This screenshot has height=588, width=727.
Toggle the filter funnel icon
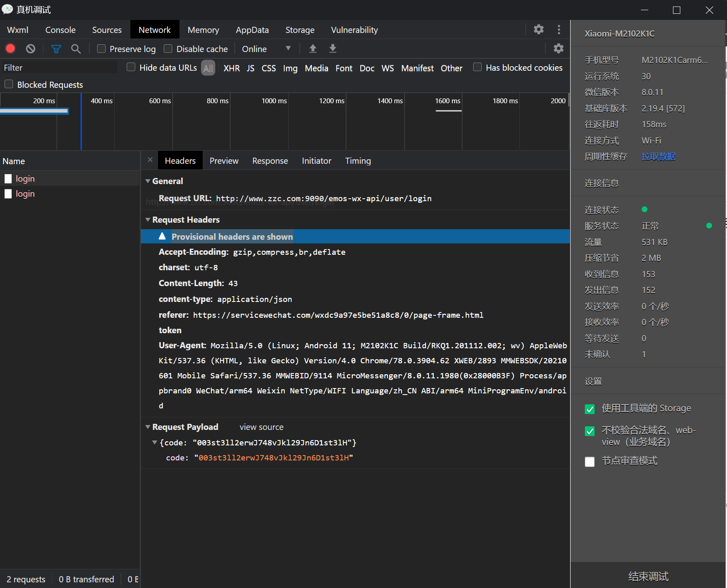pos(56,49)
